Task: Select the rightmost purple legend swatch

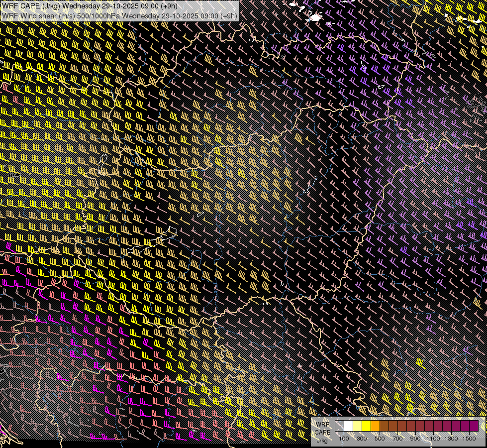Action: [474, 426]
